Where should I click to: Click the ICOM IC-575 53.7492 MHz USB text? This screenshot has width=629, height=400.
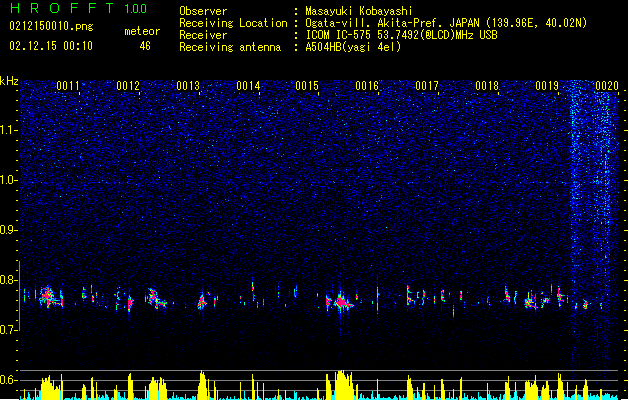point(401,35)
